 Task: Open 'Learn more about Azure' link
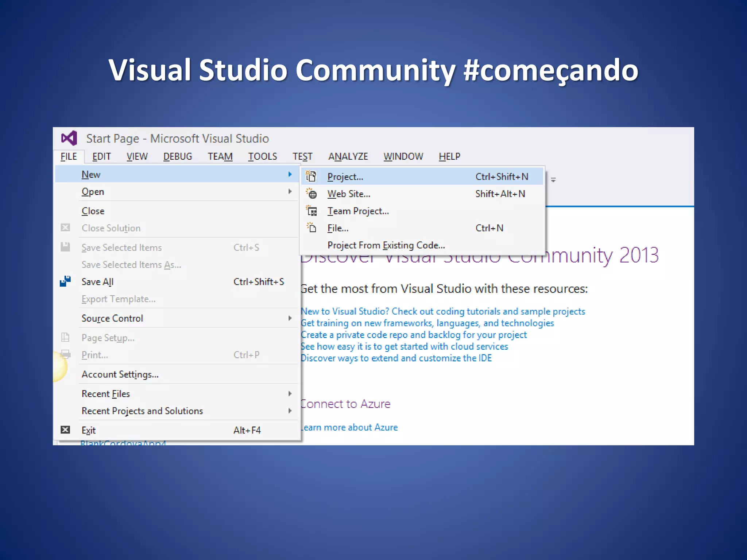point(349,427)
